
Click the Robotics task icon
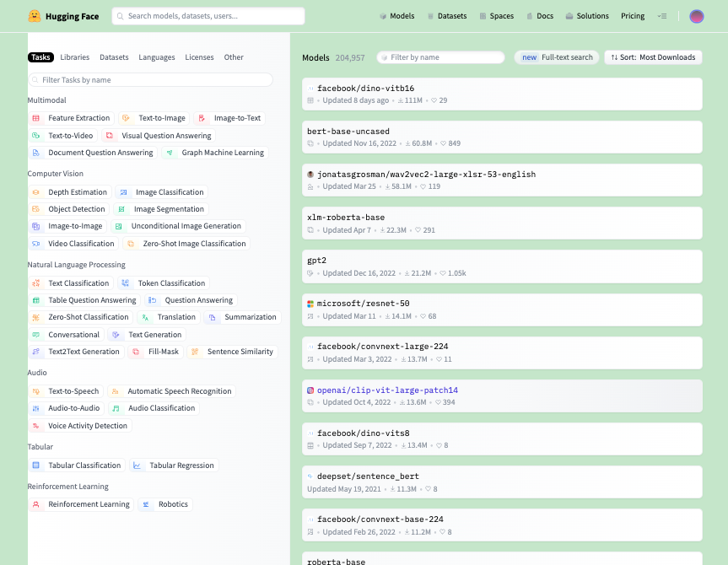pos(146,504)
